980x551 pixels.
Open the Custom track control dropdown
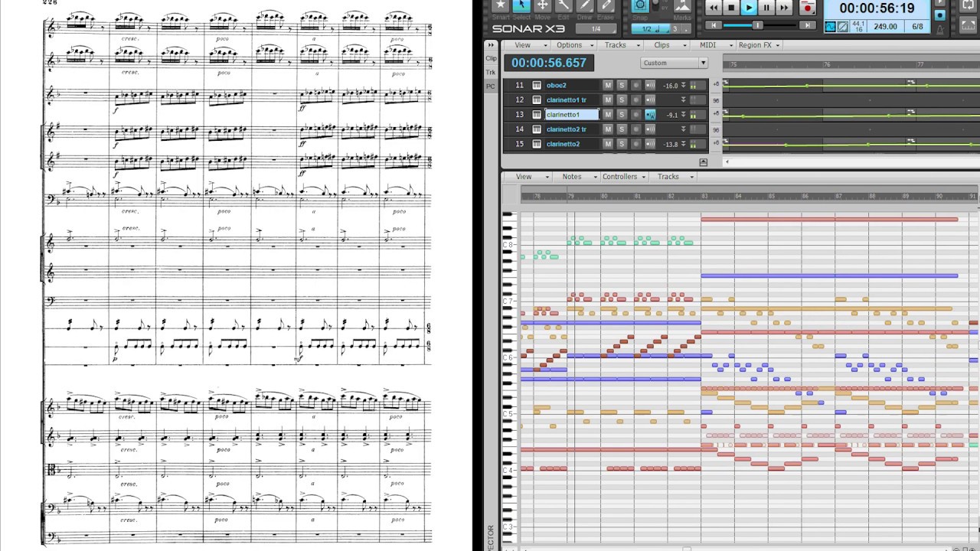674,63
